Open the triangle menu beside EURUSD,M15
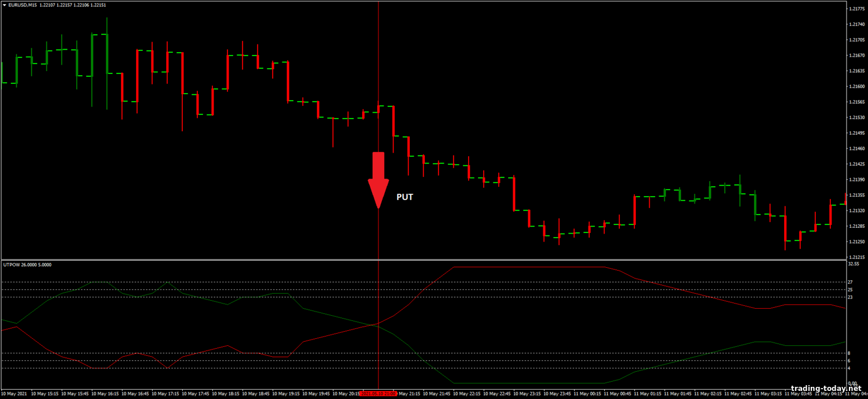 [x=4, y=5]
